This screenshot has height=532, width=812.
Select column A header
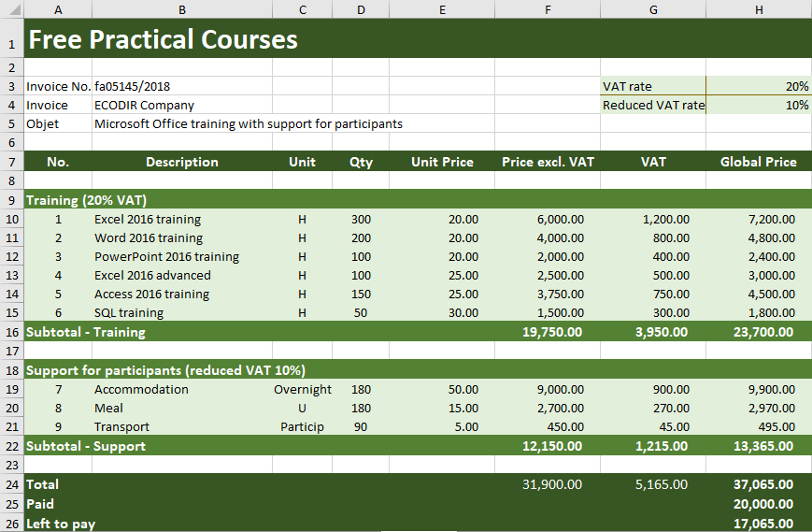[x=58, y=9]
